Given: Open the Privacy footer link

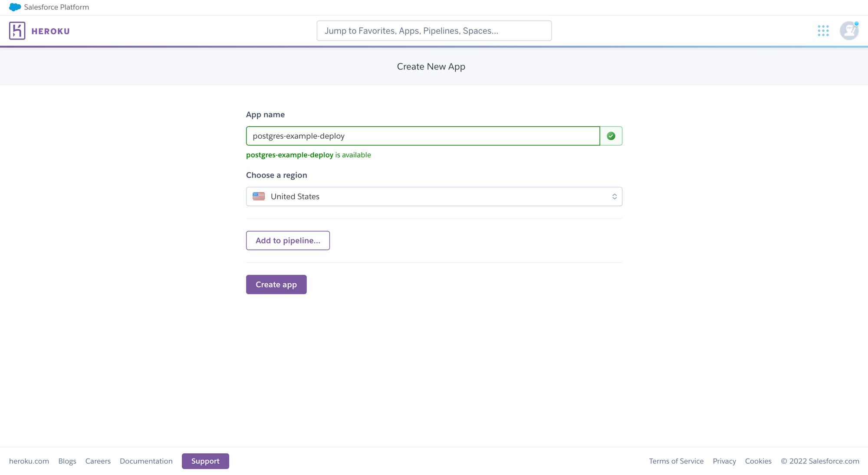Looking at the screenshot, I should point(724,461).
